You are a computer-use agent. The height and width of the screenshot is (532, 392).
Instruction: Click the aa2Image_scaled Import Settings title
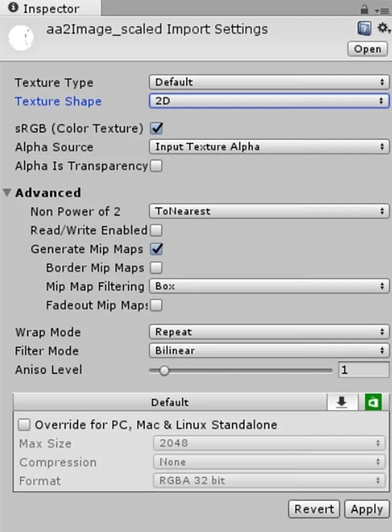pyautogui.click(x=157, y=29)
